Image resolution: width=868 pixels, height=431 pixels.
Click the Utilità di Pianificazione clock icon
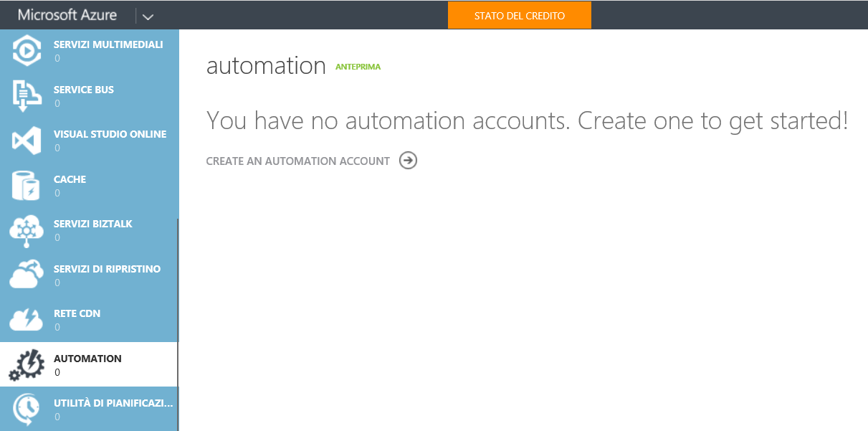(x=27, y=409)
